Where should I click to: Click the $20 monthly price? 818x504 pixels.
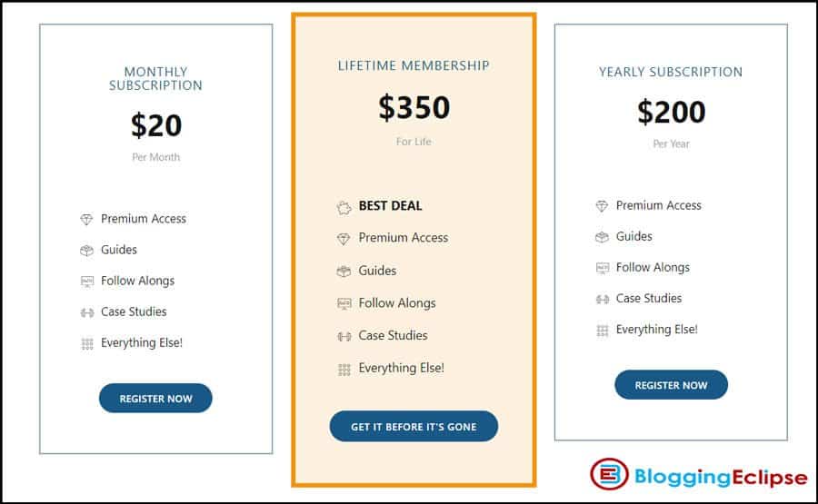(156, 125)
